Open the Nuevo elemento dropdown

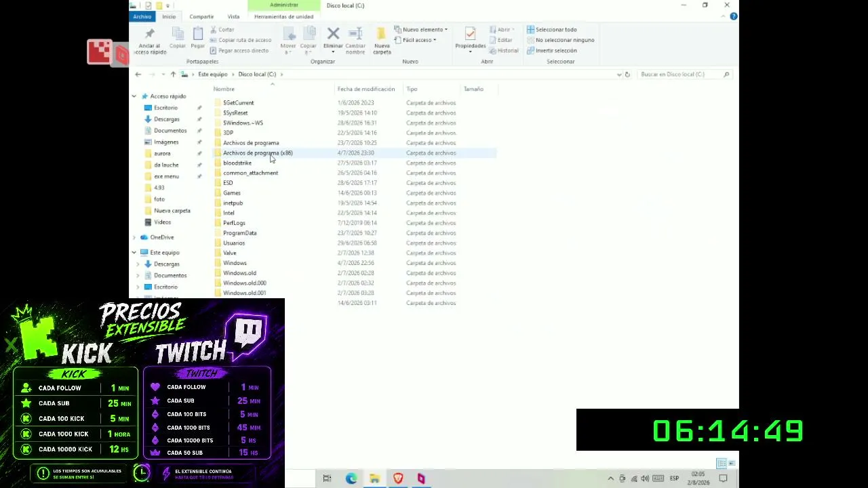coord(420,30)
